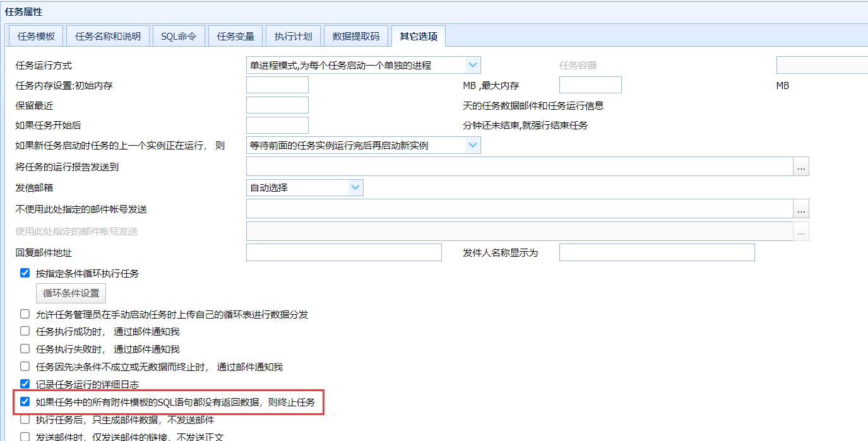Toggle SQL语句都没有返回数据则终止任务 checkbox
This screenshot has height=441, width=868.
[25, 401]
